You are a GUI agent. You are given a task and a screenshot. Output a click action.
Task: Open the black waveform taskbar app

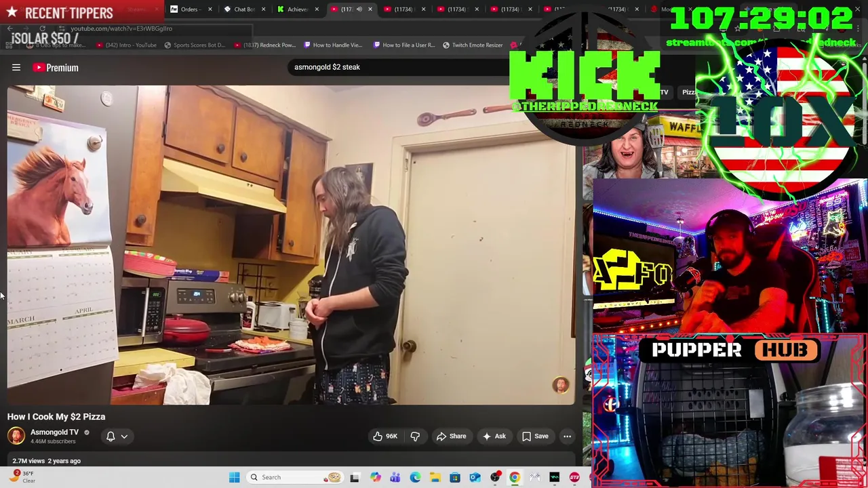555,477
